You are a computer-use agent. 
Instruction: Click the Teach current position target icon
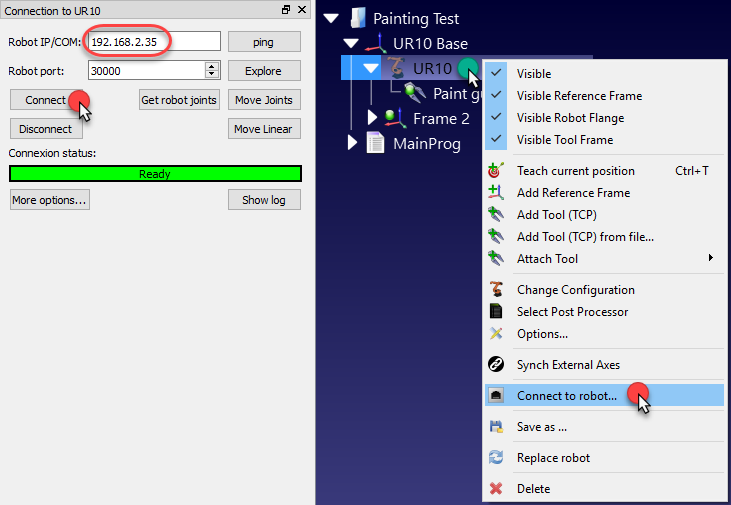[495, 171]
